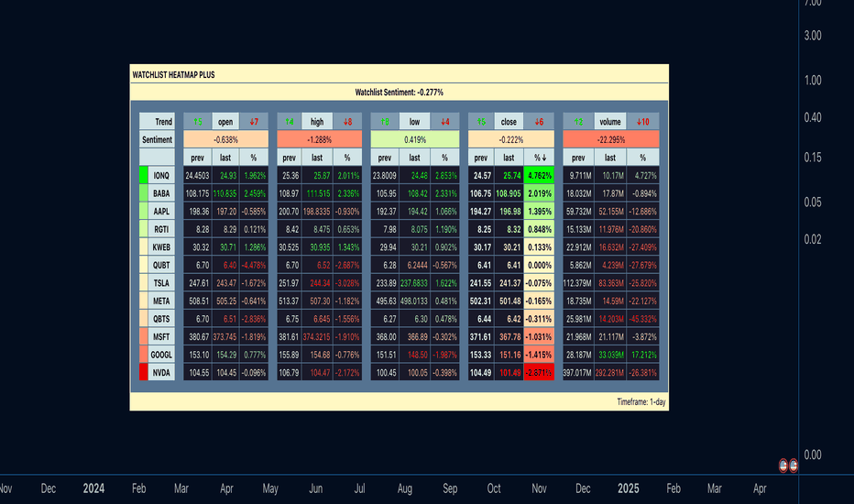Image resolution: width=854 pixels, height=504 pixels.
Task: Click the red down arrow 6 cell beside close
Action: pos(539,122)
